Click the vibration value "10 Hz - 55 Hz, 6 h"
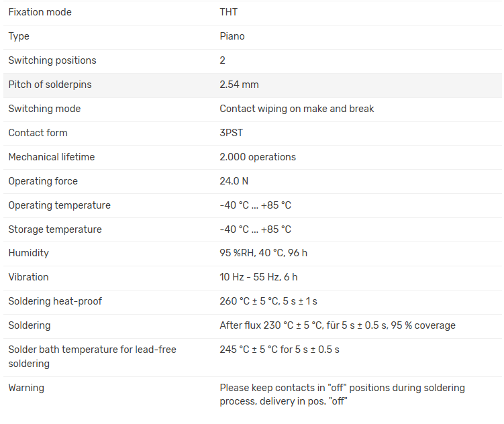 pyautogui.click(x=258, y=277)
